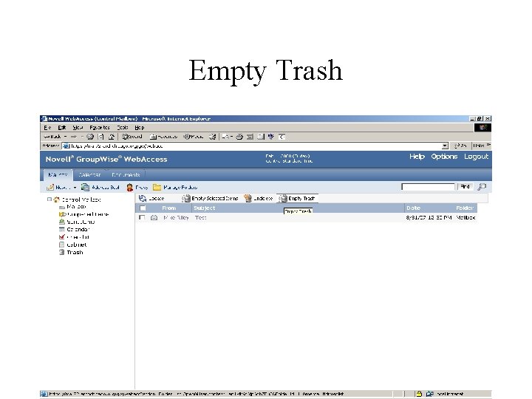Click the Proxy user icon
Image resolution: width=532 pixels, height=399 pixels.
click(129, 187)
